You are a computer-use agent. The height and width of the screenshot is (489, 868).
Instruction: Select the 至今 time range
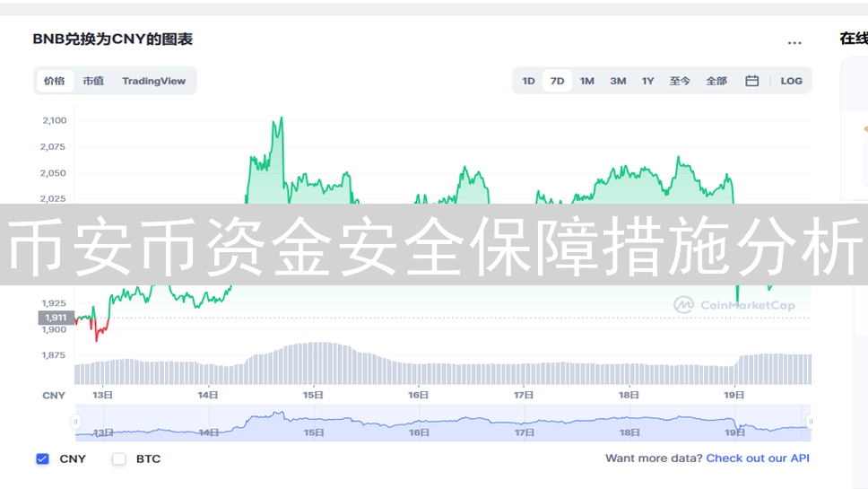[x=680, y=82]
